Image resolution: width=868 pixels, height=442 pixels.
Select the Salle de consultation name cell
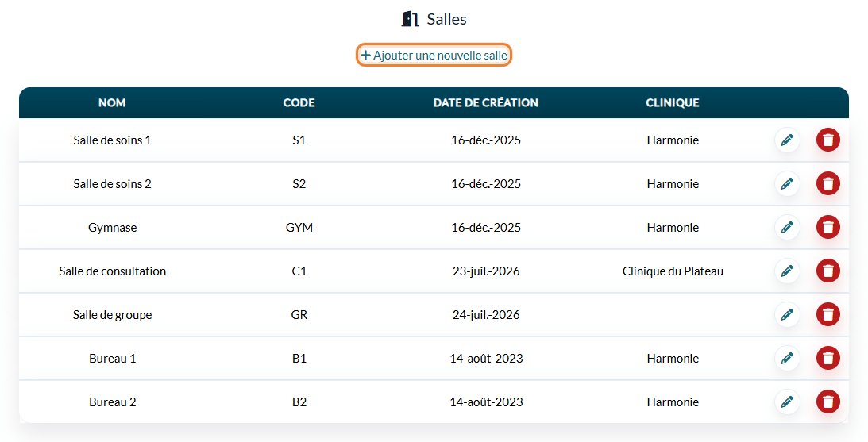click(113, 271)
